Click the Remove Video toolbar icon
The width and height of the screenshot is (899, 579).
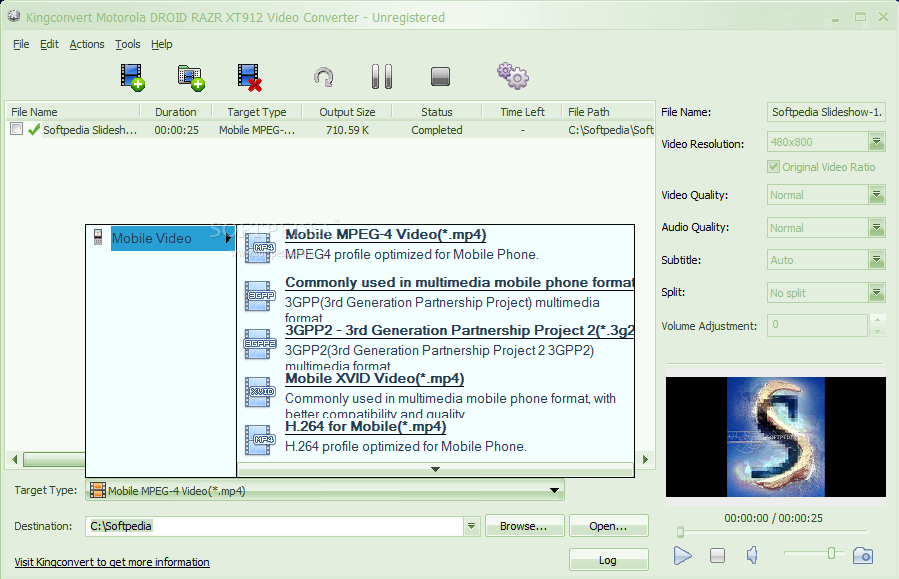pos(249,77)
